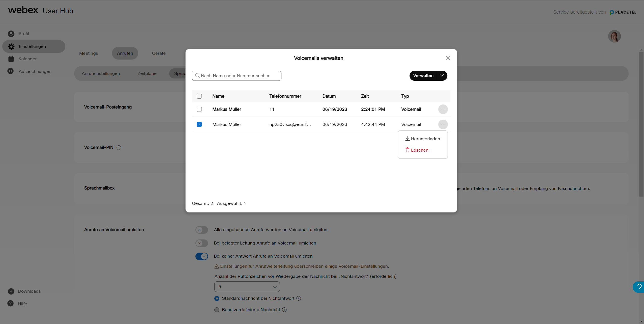Click the Voicemail-PIN info icon
The width and height of the screenshot is (644, 324).
pos(119,148)
